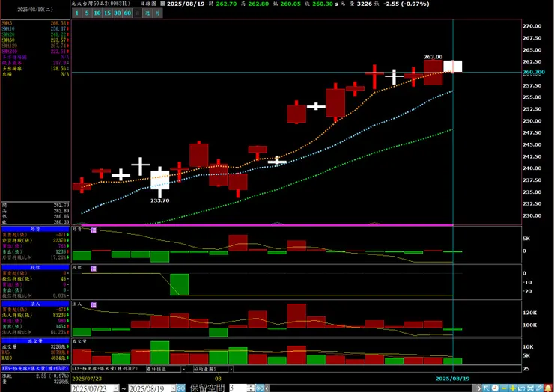The height and width of the screenshot is (392, 554).
Task: Click the SMA5 legend entry
Action: [35, 23]
